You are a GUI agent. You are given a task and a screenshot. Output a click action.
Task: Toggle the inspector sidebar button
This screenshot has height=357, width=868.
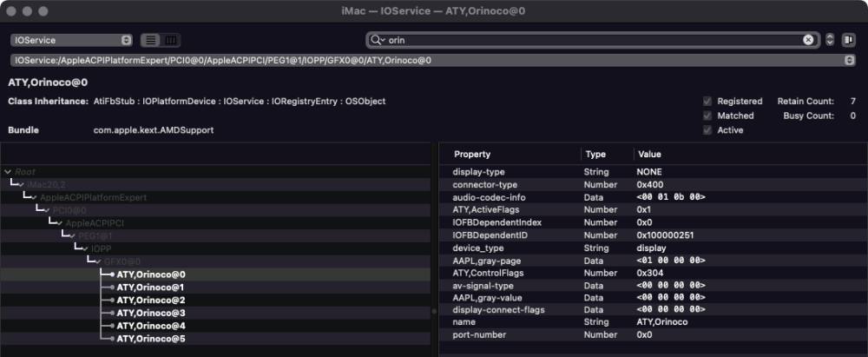(848, 40)
